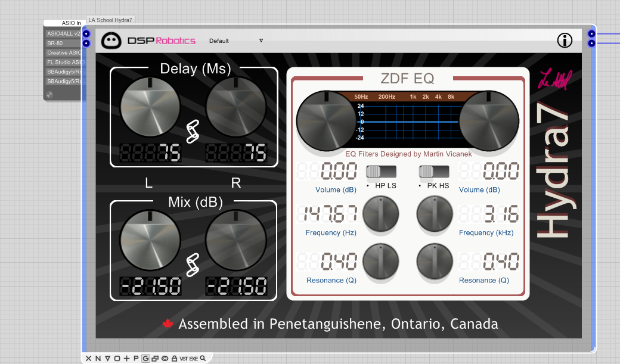The width and height of the screenshot is (620, 364).
Task: Click the right Delay (Ms) knob
Action: (236, 107)
